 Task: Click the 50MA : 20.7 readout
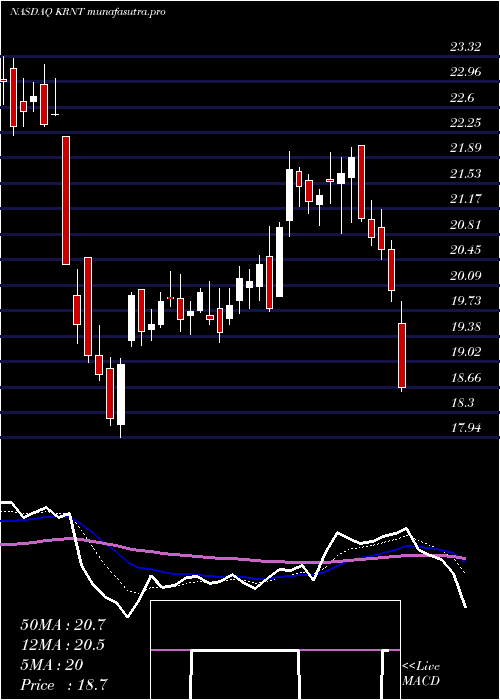[x=63, y=625]
